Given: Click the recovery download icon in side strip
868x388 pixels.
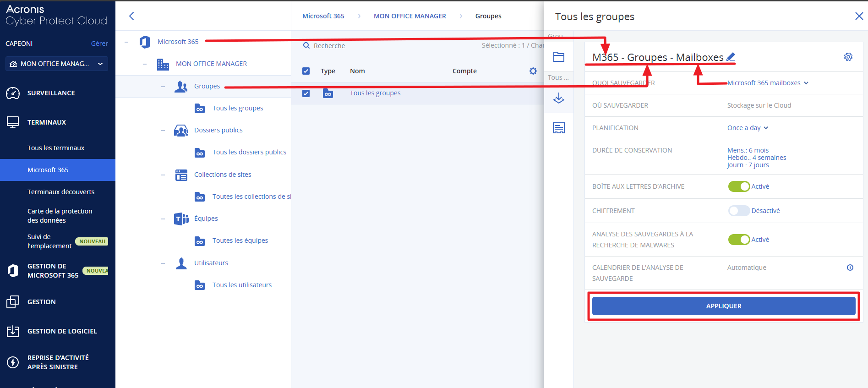Looking at the screenshot, I should [x=559, y=98].
